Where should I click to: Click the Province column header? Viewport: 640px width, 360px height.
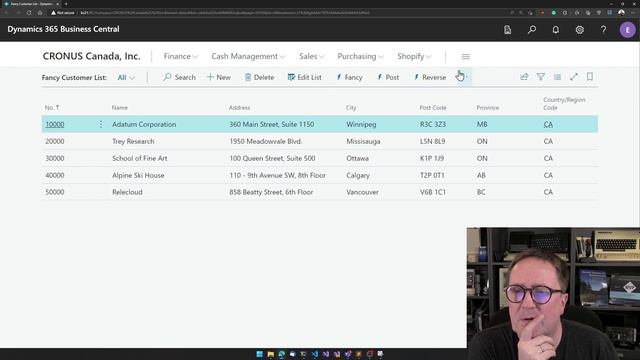click(x=488, y=107)
